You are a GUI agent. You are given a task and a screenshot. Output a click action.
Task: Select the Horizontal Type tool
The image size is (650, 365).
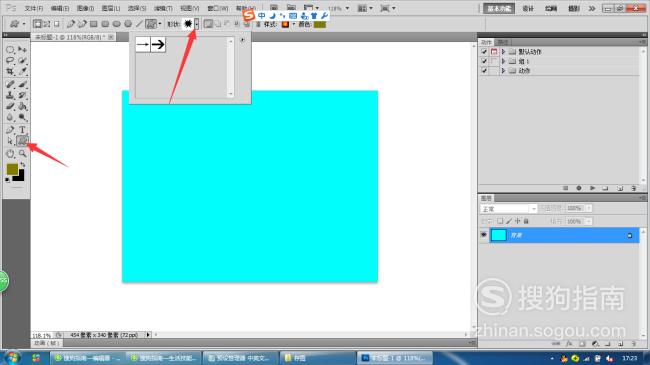point(22,130)
